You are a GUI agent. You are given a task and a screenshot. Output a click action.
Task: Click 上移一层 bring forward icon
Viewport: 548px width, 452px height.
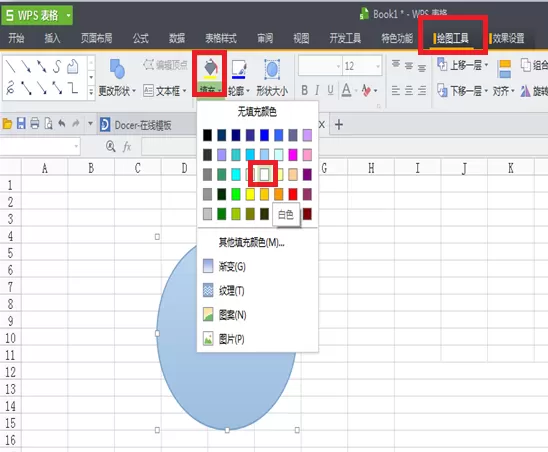pyautogui.click(x=442, y=65)
